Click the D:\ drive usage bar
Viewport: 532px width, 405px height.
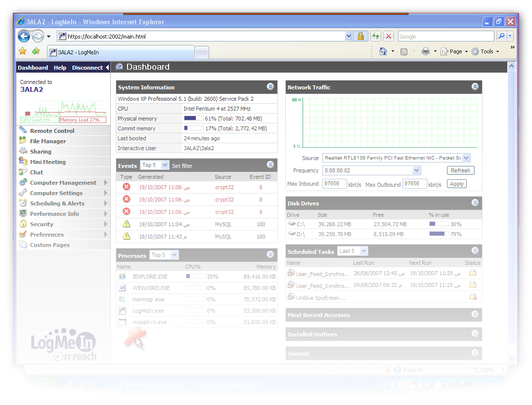tap(439, 234)
